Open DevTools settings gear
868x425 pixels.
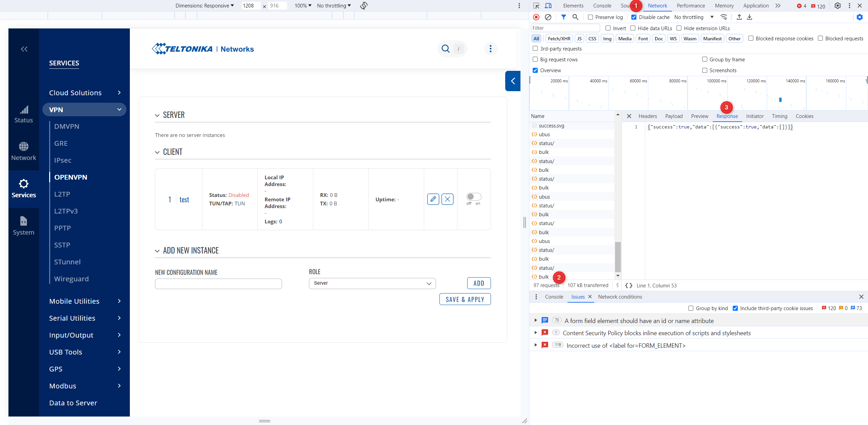(x=837, y=6)
